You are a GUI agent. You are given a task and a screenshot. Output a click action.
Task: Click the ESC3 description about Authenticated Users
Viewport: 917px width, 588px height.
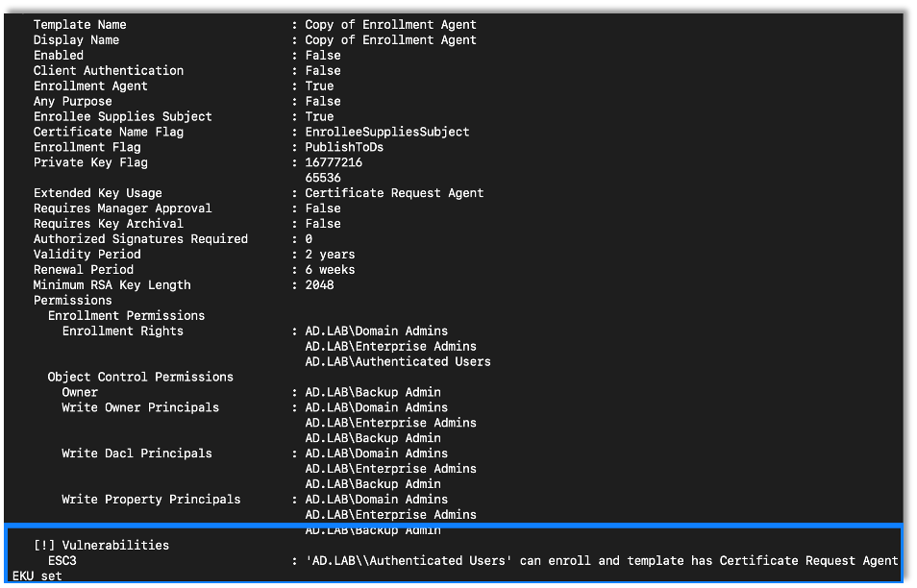[x=601, y=560]
